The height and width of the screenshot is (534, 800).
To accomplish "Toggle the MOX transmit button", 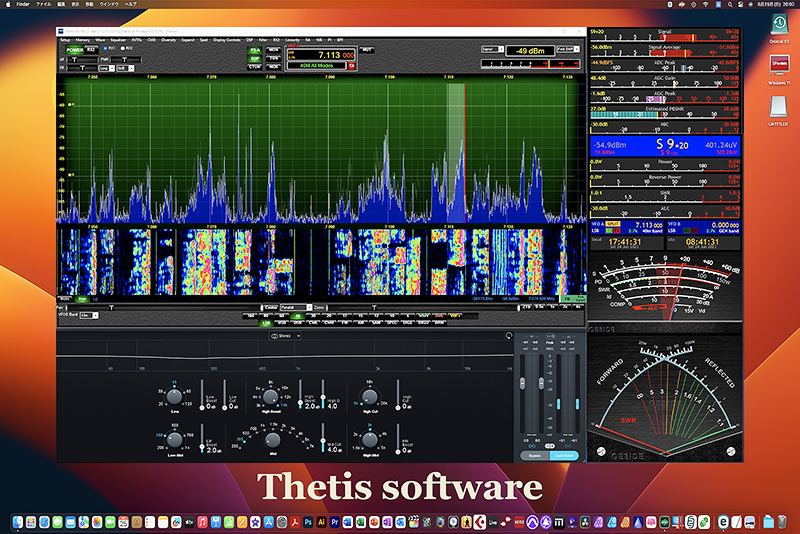I will (x=273, y=67).
